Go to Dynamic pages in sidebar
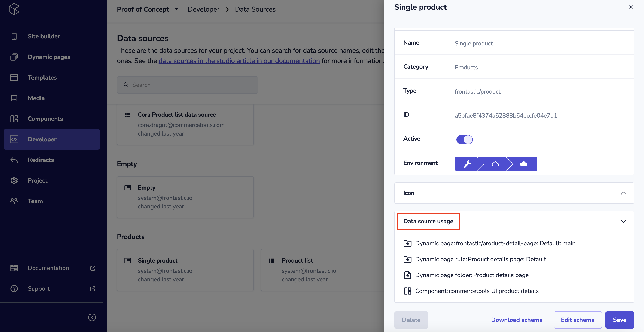The image size is (644, 332). tap(49, 57)
